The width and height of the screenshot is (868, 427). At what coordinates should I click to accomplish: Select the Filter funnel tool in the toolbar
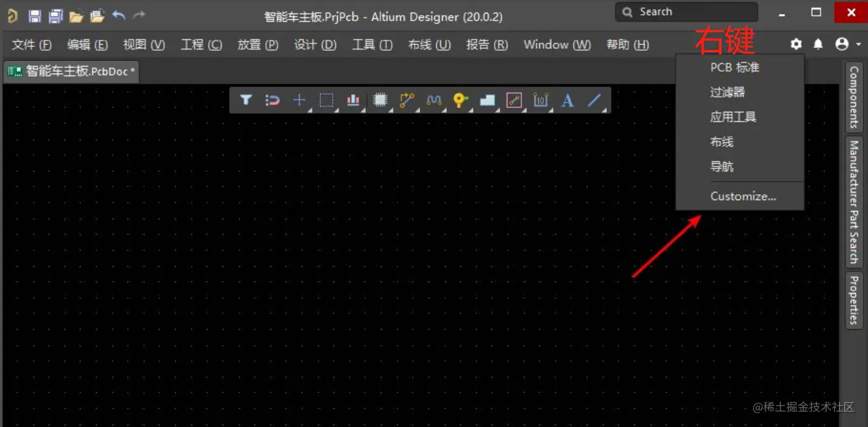[246, 100]
